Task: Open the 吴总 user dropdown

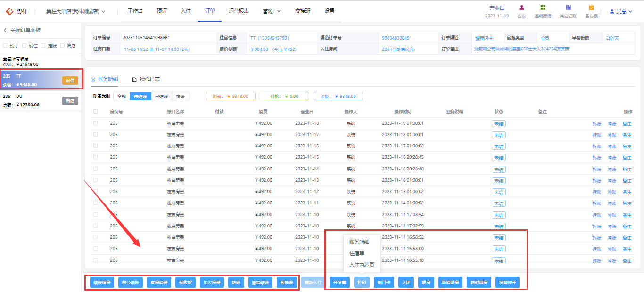Action: (621, 11)
